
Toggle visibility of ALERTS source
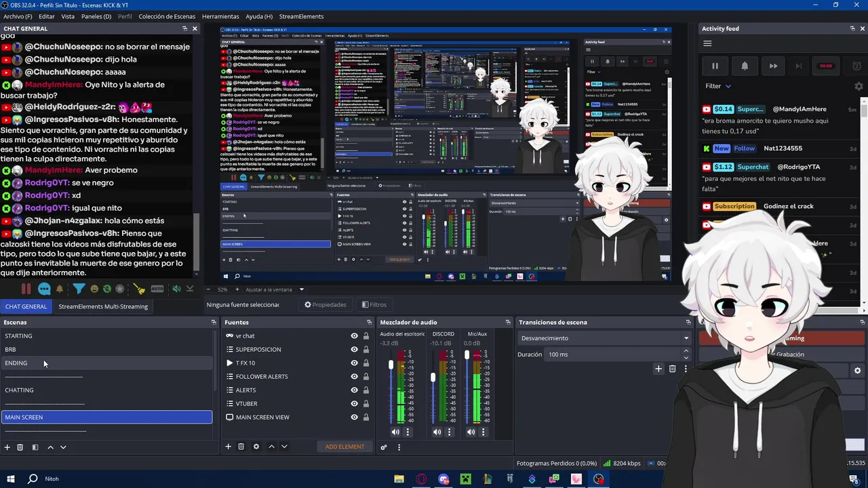point(354,390)
